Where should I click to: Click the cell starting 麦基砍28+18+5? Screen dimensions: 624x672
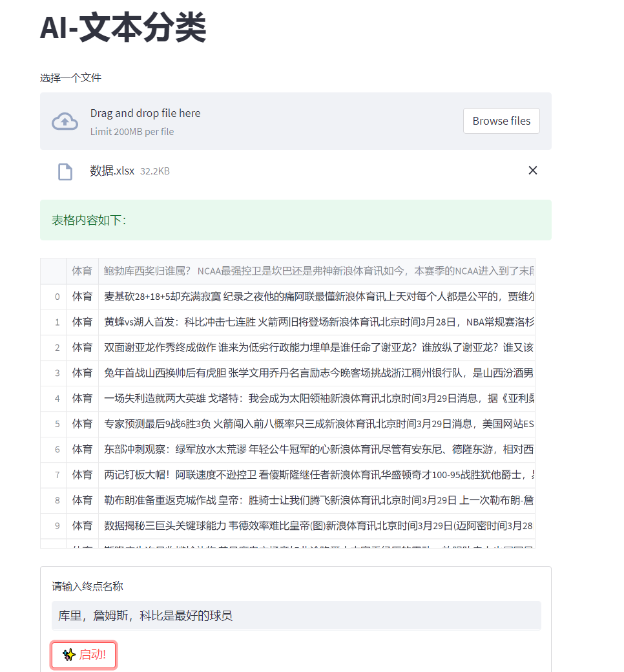(317, 297)
